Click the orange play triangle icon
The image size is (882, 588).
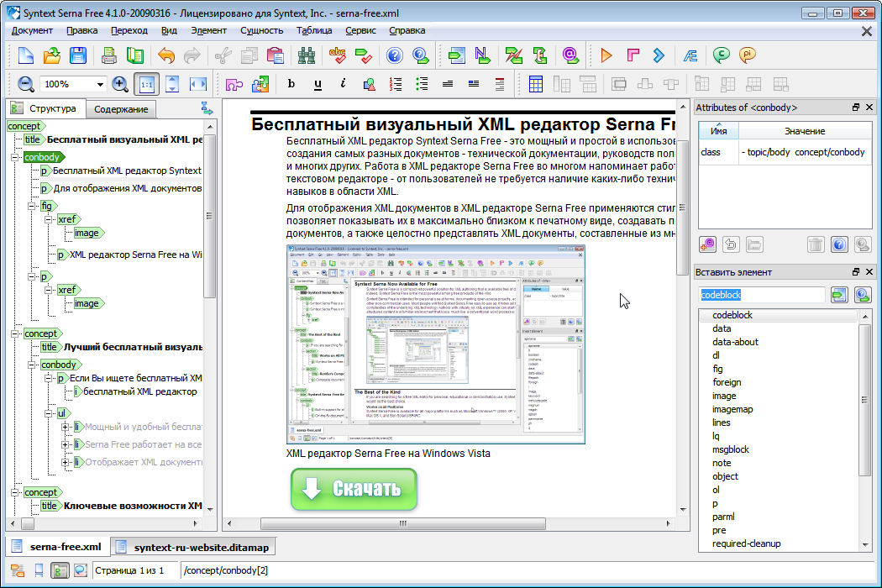pyautogui.click(x=606, y=55)
